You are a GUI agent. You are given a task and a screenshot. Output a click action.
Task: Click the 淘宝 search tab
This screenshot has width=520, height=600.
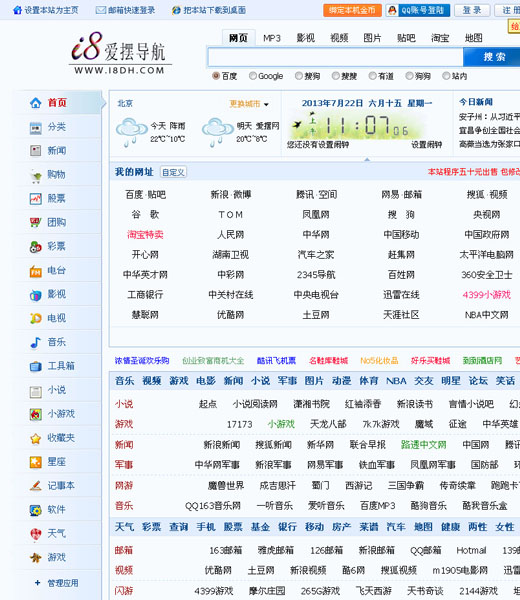coord(440,38)
